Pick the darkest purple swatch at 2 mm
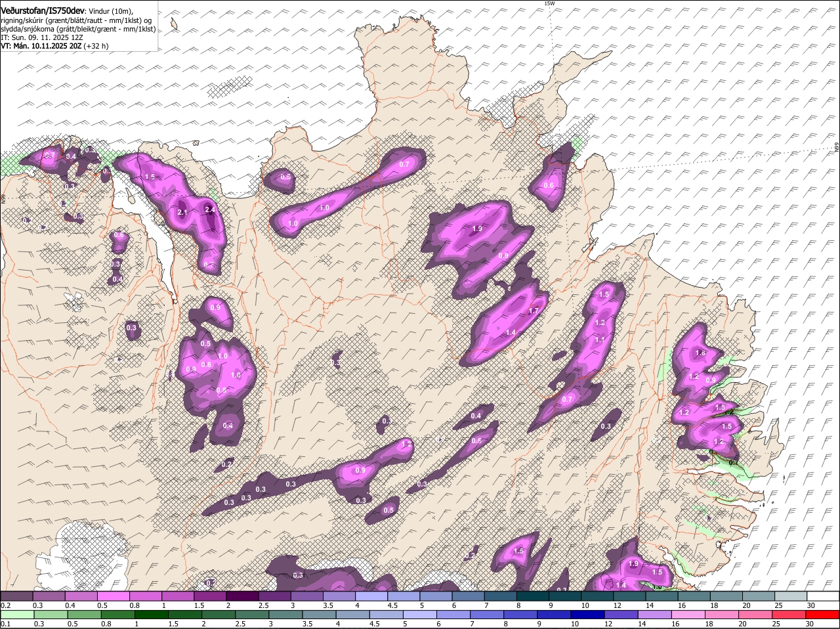 pos(242,596)
